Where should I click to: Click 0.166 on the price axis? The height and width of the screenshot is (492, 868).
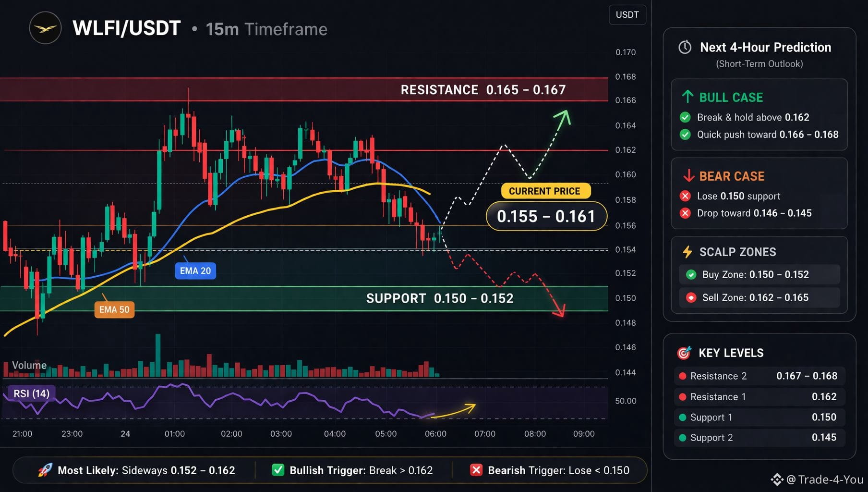tap(626, 100)
